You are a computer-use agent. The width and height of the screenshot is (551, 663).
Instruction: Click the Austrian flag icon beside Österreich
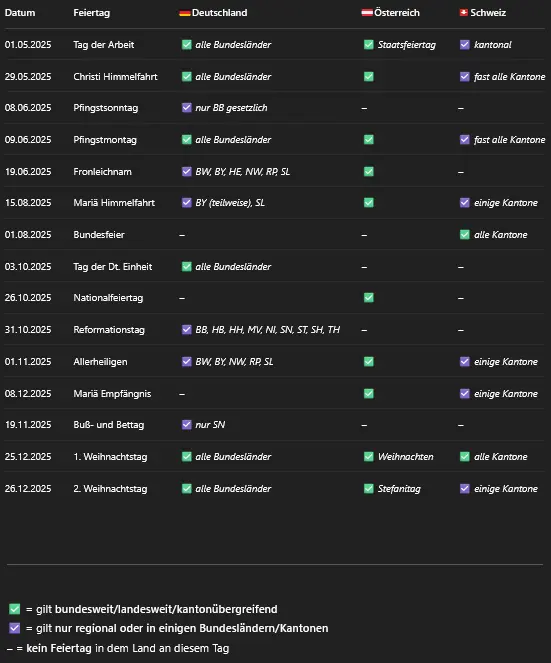(x=367, y=13)
